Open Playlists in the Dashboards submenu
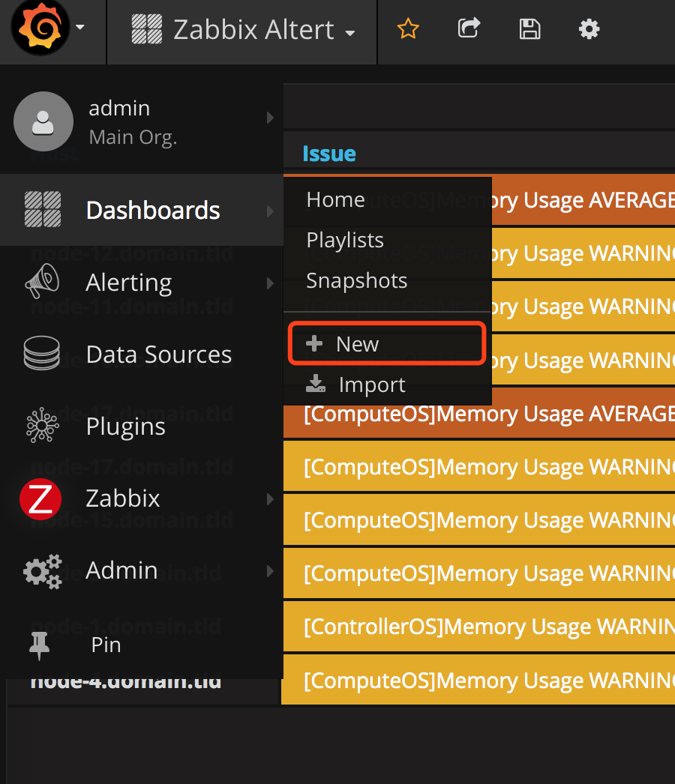Screen dimensions: 675x784 tap(345, 240)
